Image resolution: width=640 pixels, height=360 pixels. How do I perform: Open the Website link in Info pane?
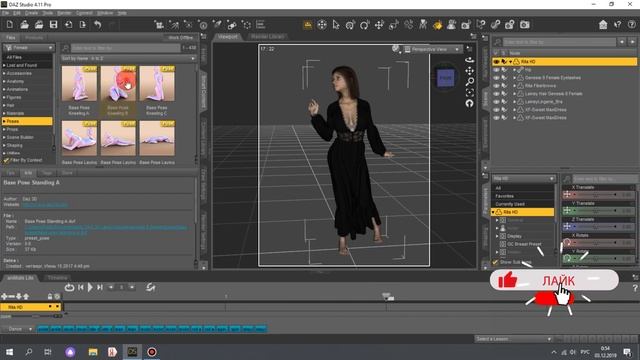[45, 204]
